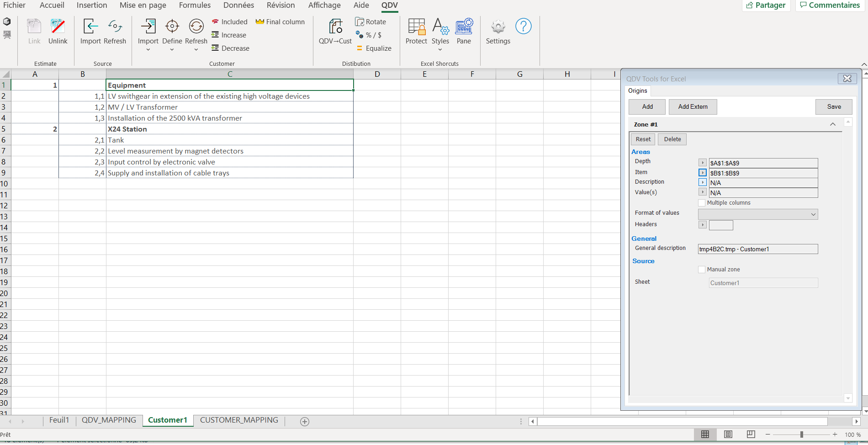
Task: Click the Increase option
Action: (229, 35)
